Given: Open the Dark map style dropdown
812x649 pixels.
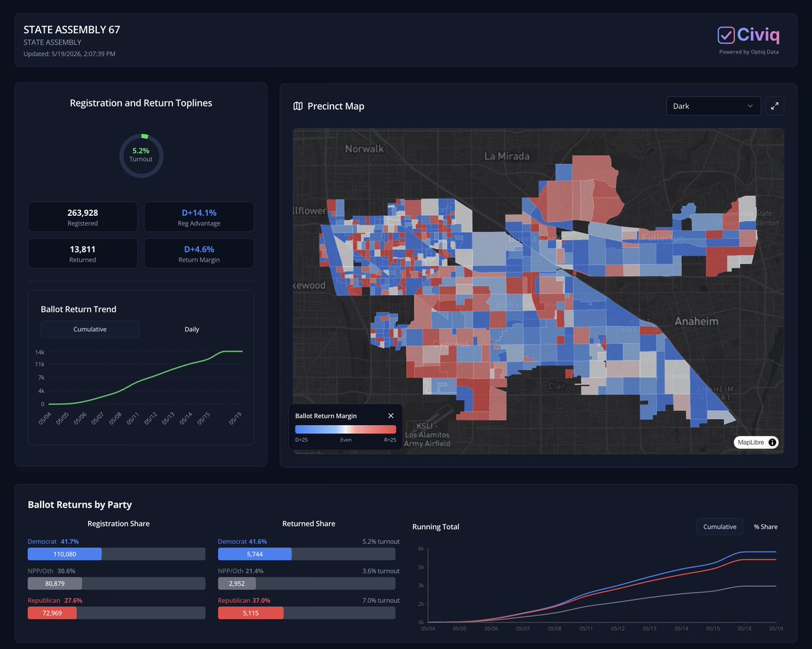Looking at the screenshot, I should click(713, 106).
